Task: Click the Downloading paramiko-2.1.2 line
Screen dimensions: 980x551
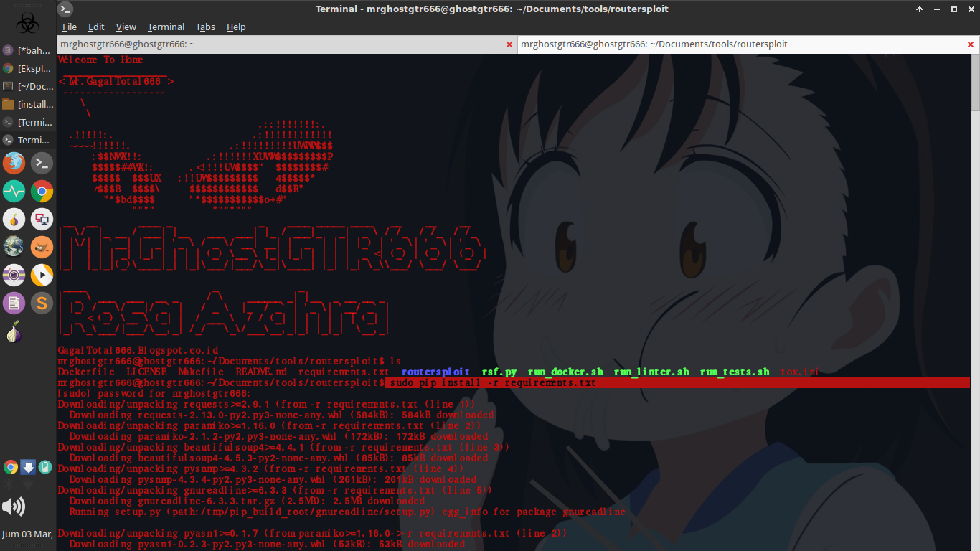Action: tap(278, 436)
